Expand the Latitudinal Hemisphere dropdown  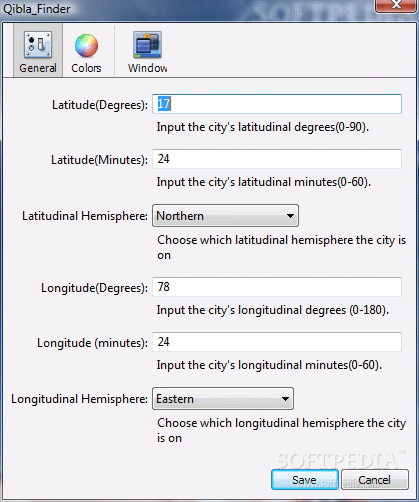click(x=225, y=216)
